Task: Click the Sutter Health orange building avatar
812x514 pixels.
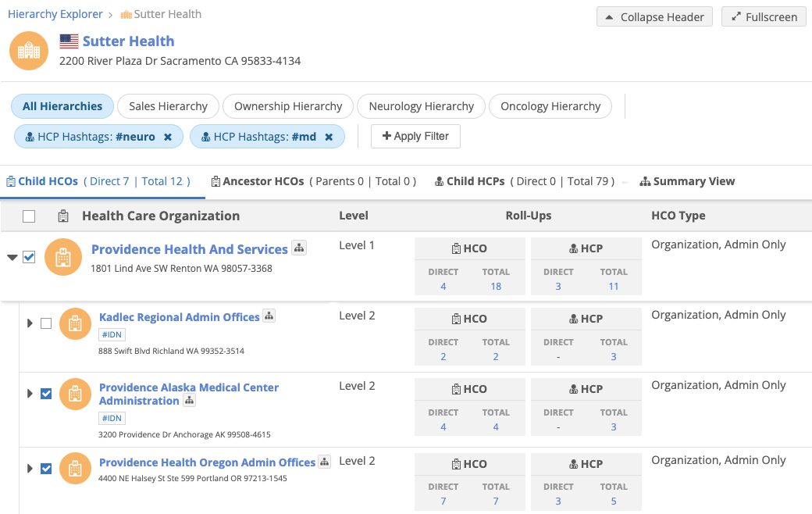Action: tap(29, 51)
